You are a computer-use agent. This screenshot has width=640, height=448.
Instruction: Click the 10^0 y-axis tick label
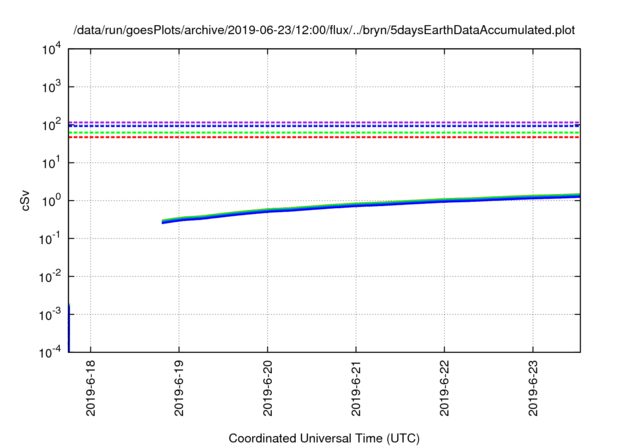51,201
